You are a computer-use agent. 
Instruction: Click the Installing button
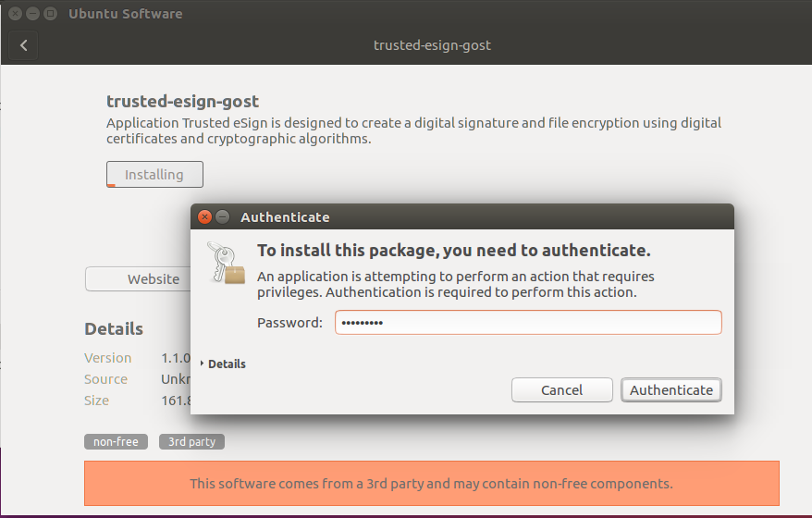click(x=154, y=174)
